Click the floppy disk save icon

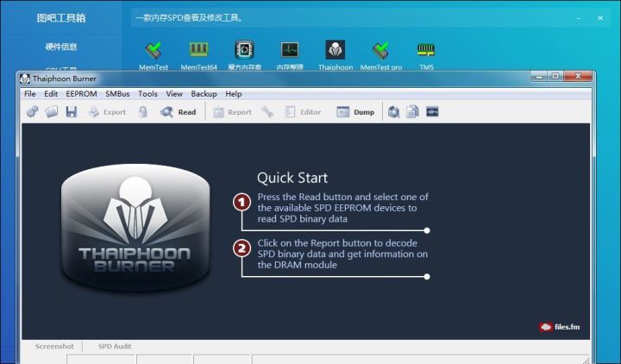click(72, 112)
